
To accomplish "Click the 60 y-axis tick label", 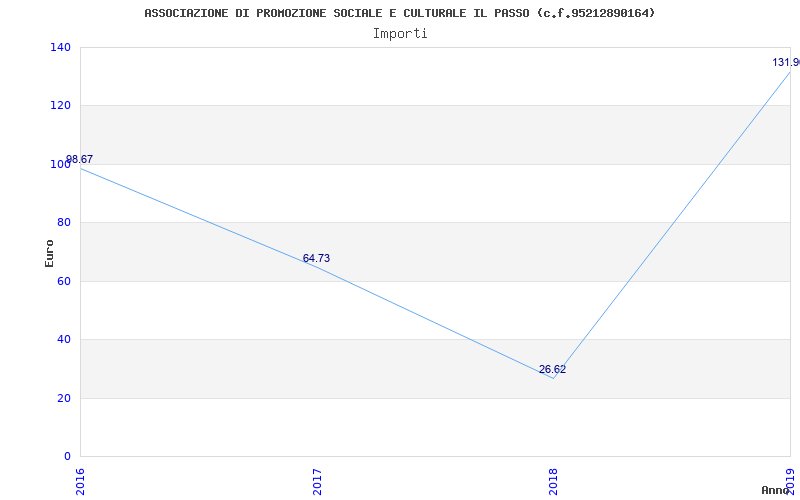I will tap(64, 281).
